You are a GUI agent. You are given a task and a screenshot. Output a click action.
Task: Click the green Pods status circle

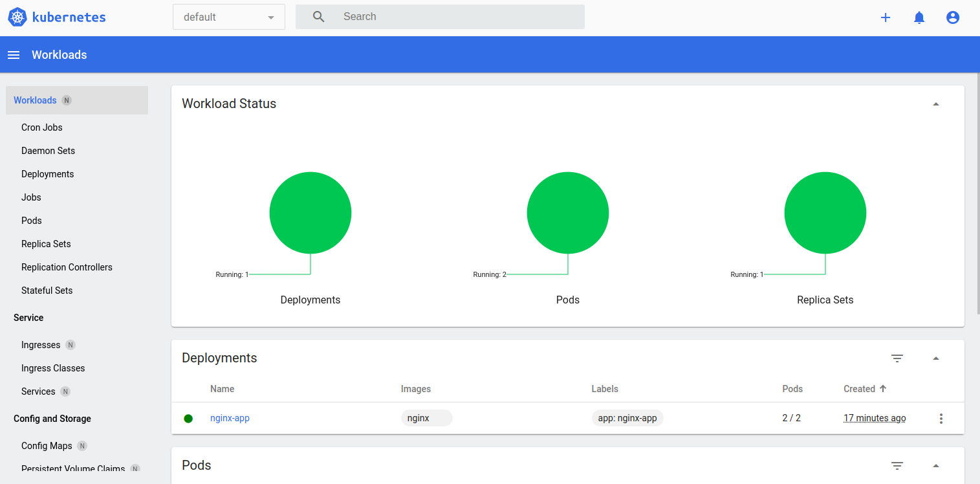coord(567,213)
